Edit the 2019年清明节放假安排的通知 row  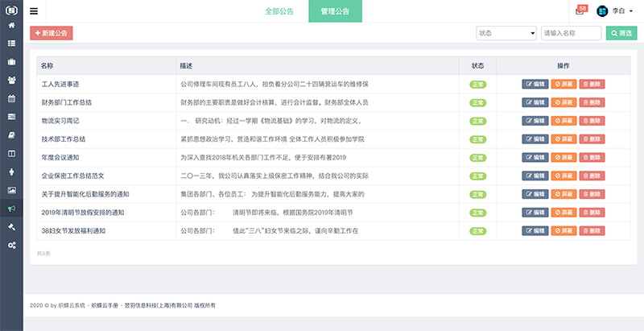[x=535, y=213]
